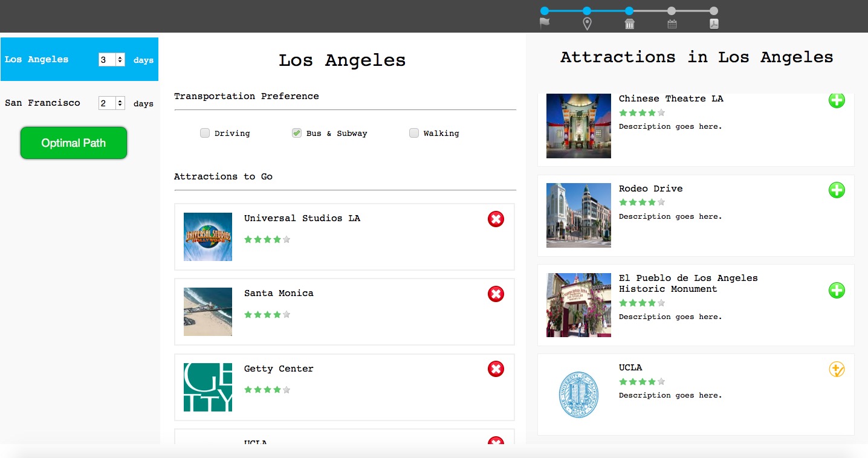Image resolution: width=868 pixels, height=458 pixels.
Task: Remove Getty Center with red X
Action: pos(496,369)
